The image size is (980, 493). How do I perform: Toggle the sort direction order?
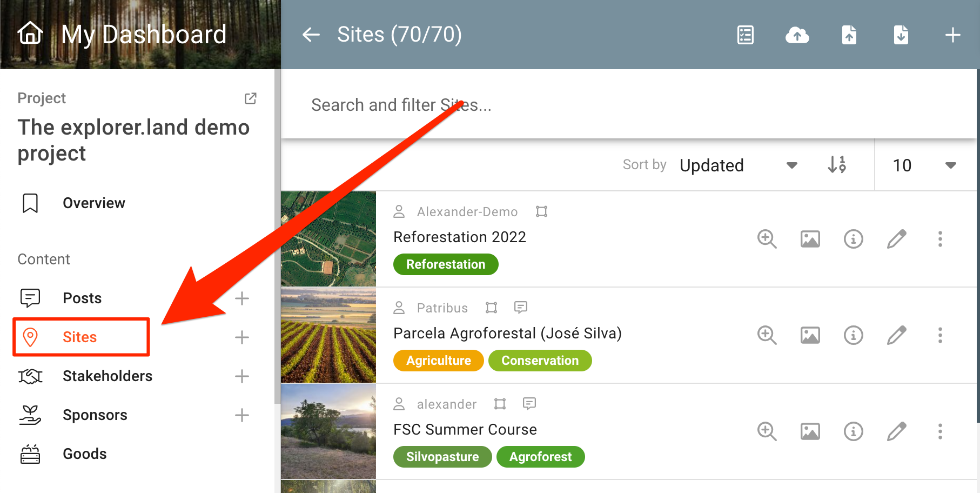pyautogui.click(x=837, y=164)
